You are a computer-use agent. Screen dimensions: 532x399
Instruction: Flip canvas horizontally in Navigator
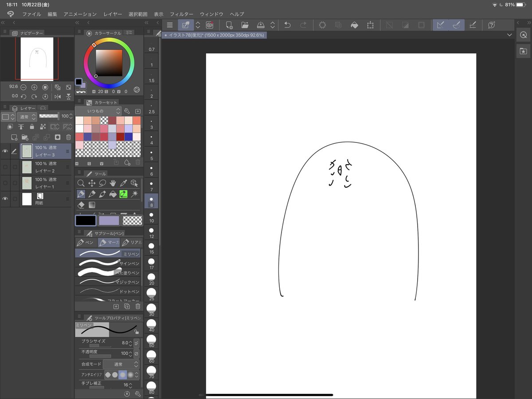coord(57,96)
